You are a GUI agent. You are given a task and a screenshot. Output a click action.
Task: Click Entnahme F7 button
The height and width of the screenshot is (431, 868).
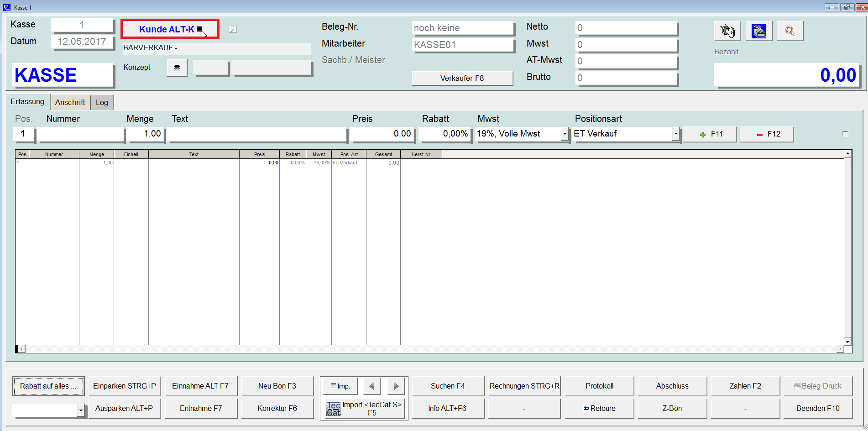coord(200,408)
